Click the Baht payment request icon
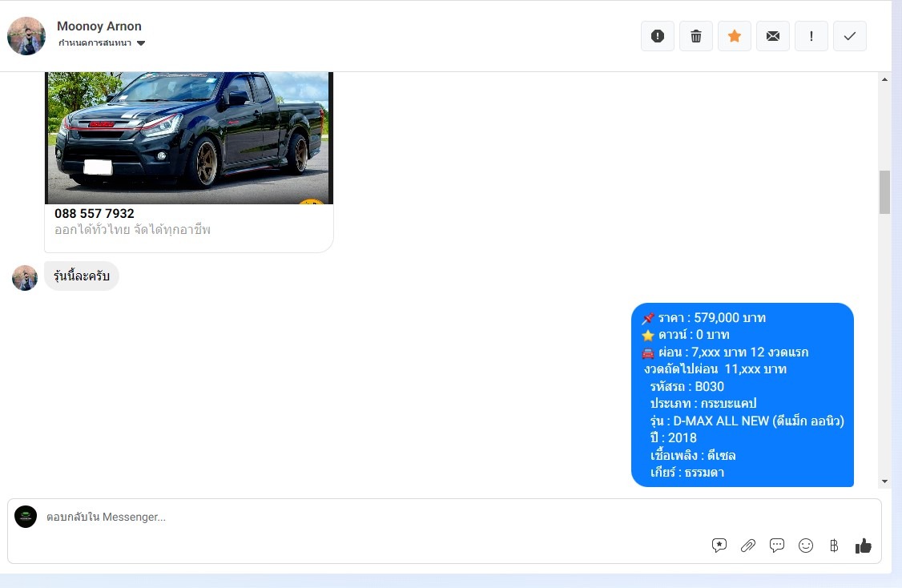Image resolution: width=902 pixels, height=588 pixels. coord(834,546)
